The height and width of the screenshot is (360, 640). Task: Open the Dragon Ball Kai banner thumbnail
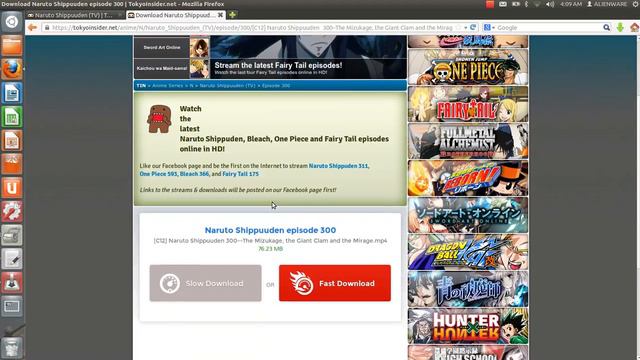pos(468,252)
